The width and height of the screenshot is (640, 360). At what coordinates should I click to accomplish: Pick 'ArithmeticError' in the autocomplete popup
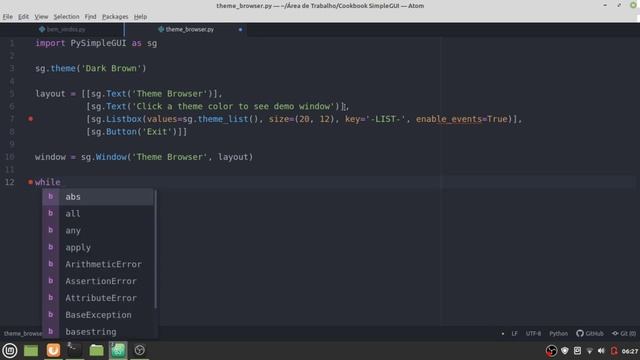(98, 264)
